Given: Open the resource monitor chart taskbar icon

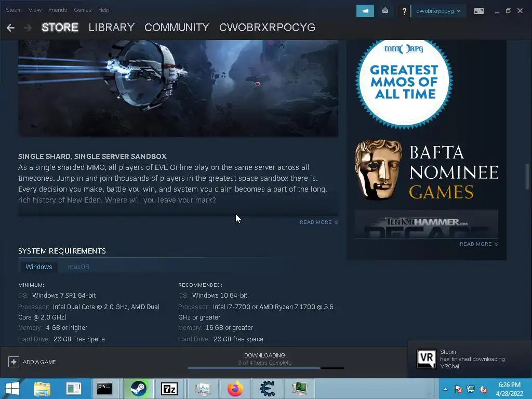Looking at the screenshot, I should pos(203,389).
